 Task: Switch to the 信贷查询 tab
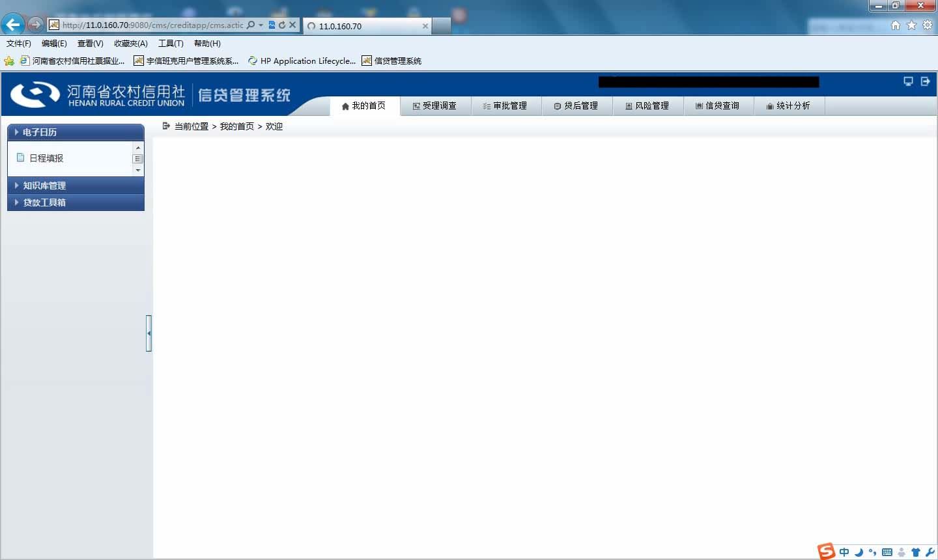pos(718,105)
